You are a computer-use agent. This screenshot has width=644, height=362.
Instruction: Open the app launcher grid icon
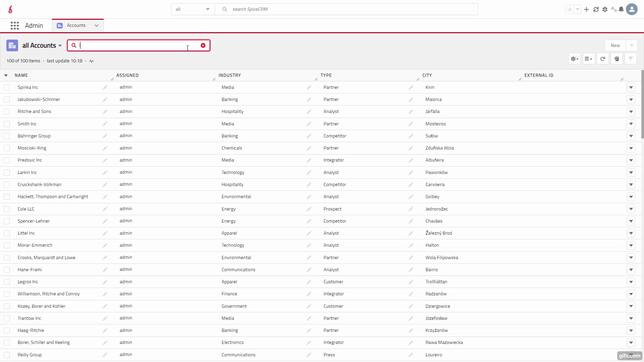[x=14, y=26]
